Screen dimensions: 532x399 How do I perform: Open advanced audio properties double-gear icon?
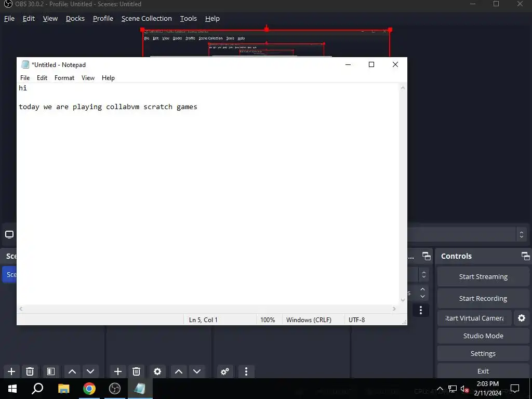tap(224, 371)
